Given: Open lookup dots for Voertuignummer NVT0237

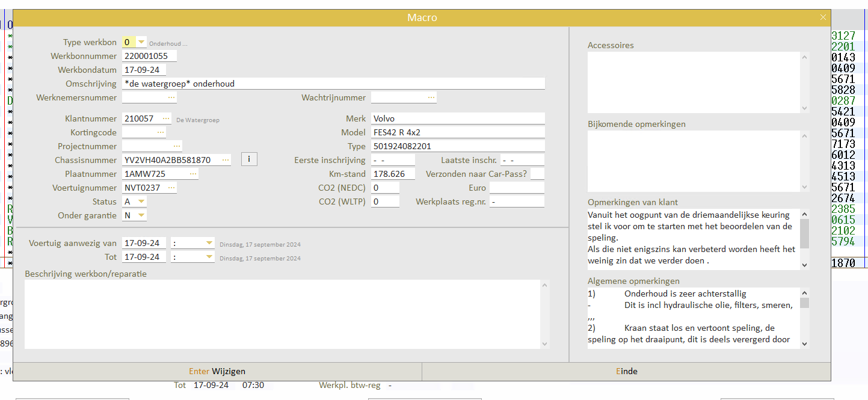Looking at the screenshot, I should coord(171,188).
